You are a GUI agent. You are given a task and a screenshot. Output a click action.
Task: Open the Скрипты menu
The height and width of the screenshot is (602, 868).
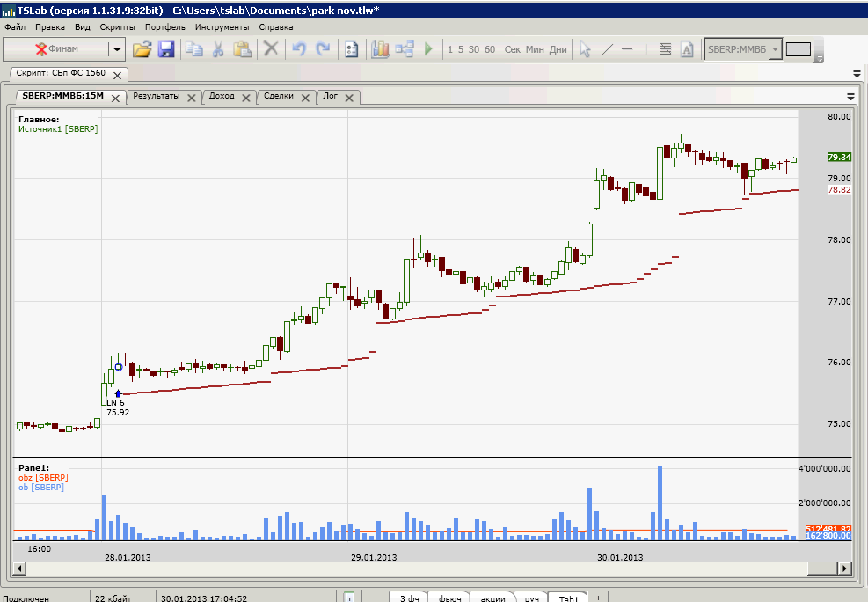[117, 27]
